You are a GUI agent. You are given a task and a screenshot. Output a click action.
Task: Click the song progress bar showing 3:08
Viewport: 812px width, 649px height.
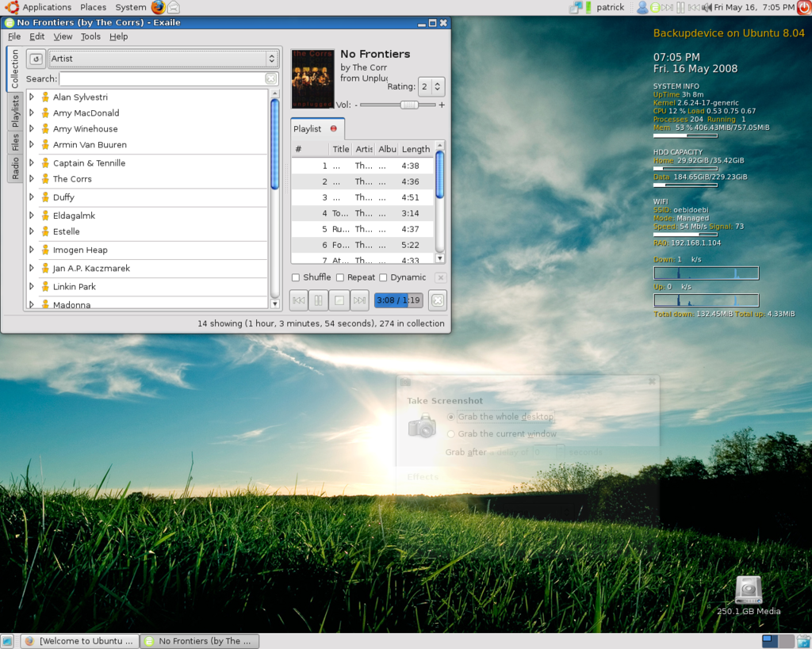[398, 300]
